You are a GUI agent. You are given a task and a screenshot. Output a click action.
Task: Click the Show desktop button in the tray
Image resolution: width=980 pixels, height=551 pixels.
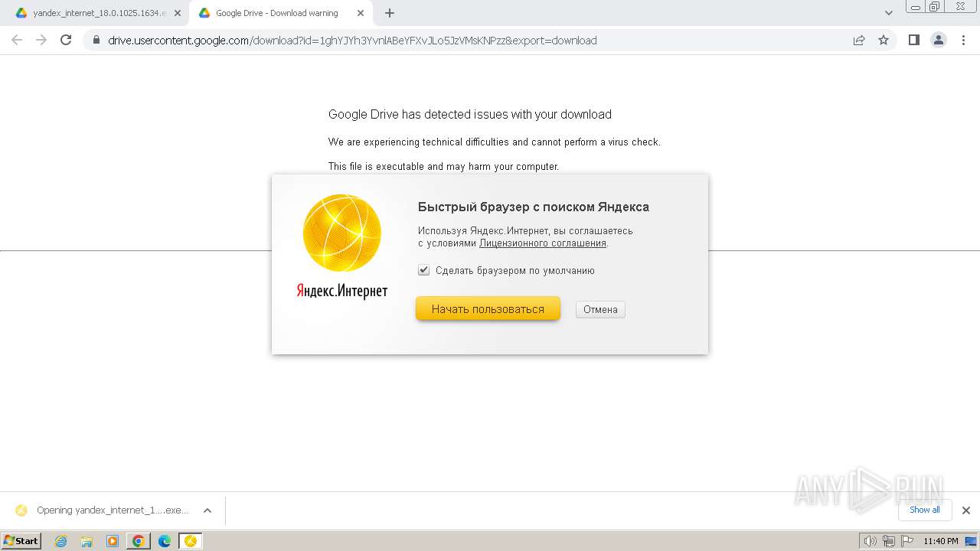coord(971,541)
